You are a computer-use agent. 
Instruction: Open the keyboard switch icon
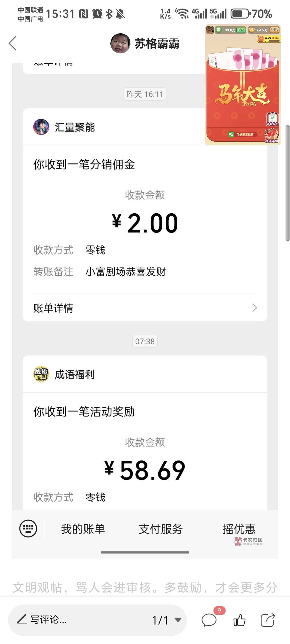tap(28, 528)
